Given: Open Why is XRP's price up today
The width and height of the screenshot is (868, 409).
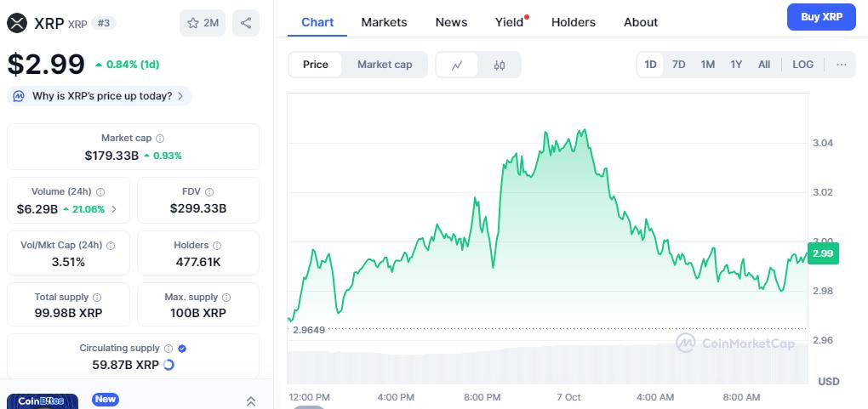Looking at the screenshot, I should point(100,96).
